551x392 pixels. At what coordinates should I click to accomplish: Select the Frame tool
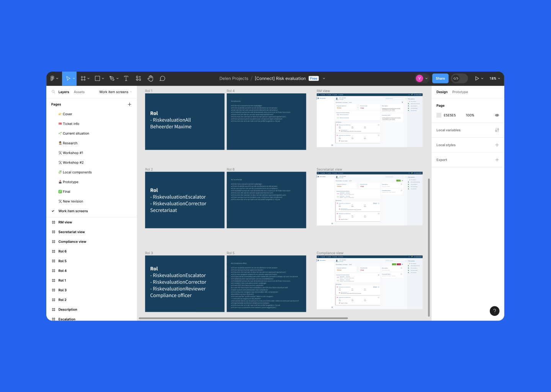(x=83, y=78)
